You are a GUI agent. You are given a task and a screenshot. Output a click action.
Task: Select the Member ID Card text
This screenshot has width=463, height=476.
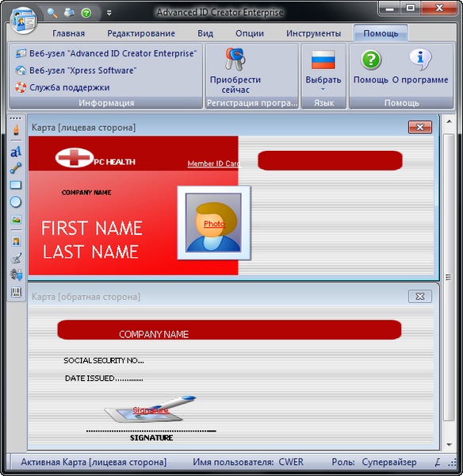pyautogui.click(x=214, y=163)
